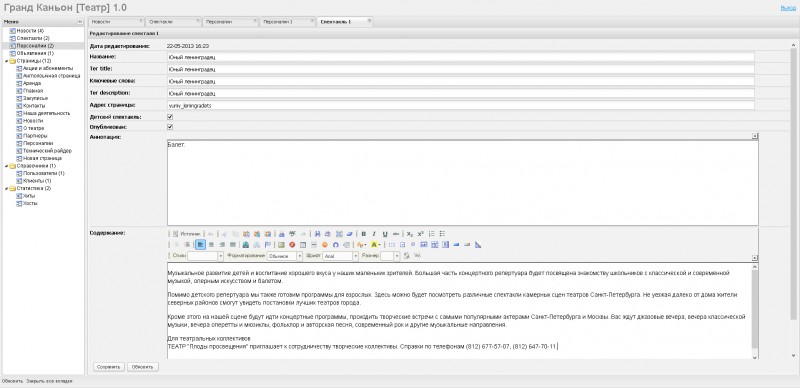
Task: Collapse the Аннотация editor with its corner button
Action: [x=755, y=136]
